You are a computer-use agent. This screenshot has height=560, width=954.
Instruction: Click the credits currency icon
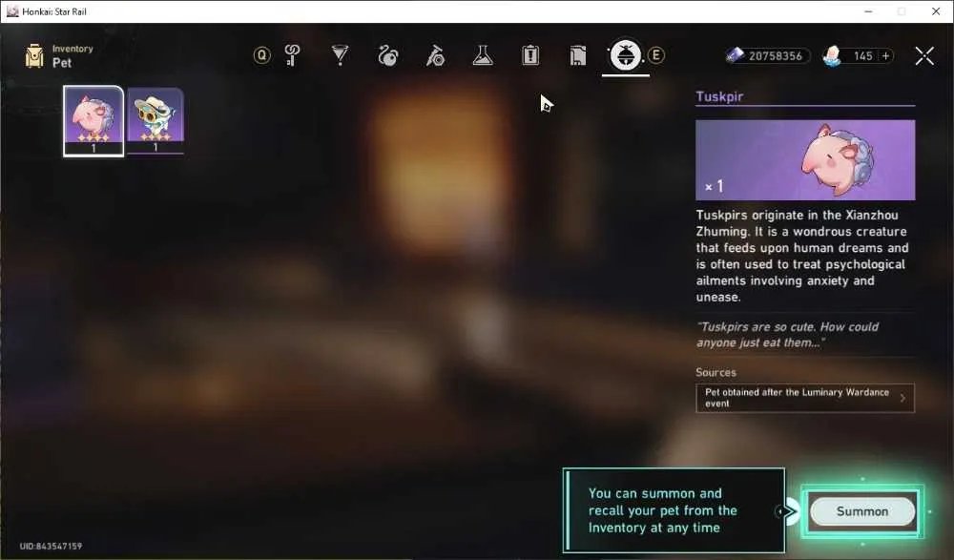coord(735,55)
